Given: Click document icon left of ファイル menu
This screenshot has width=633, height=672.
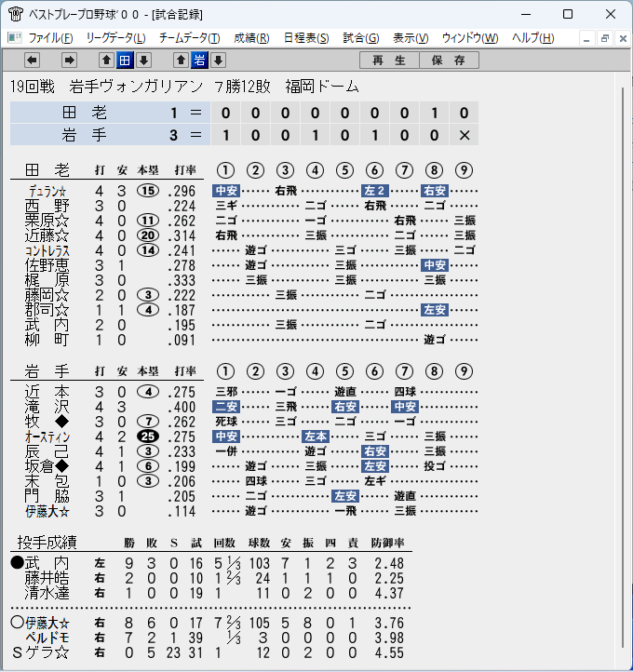Looking at the screenshot, I should (x=15, y=38).
